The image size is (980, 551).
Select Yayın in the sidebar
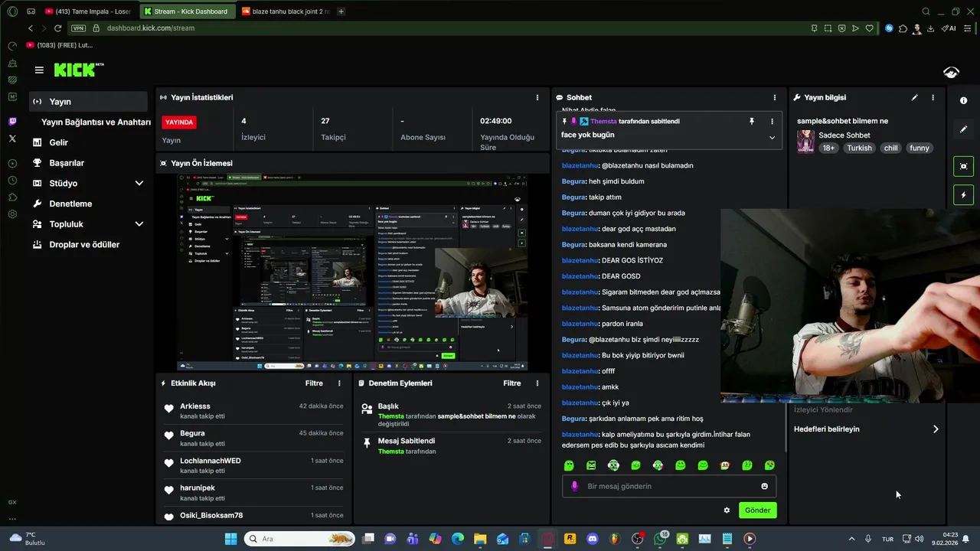pos(89,102)
